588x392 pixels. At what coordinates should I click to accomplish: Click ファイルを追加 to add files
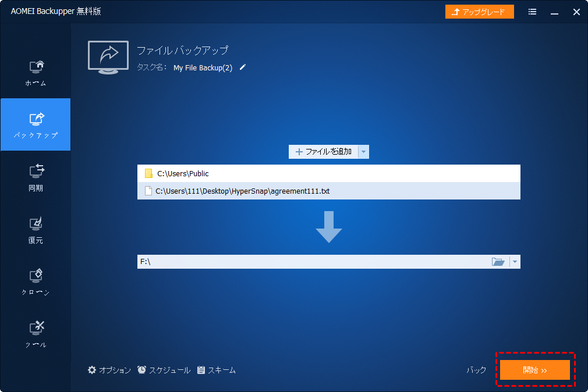pyautogui.click(x=323, y=152)
